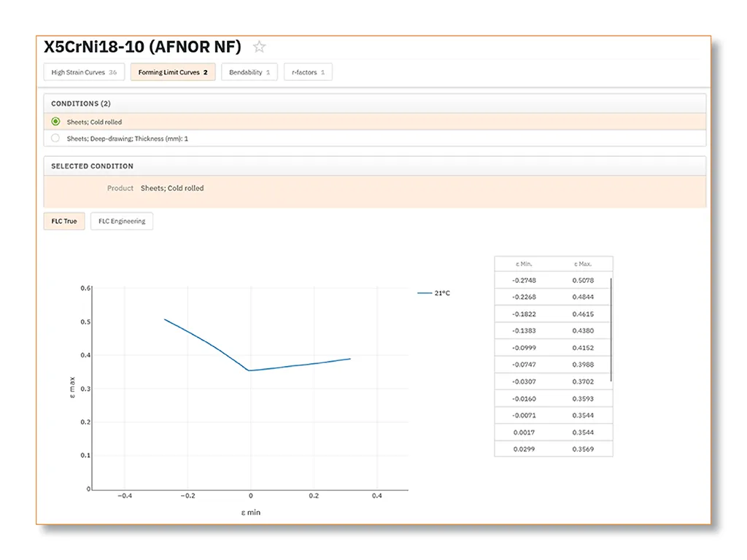Click the star to favorite X5CrNi18-10
Viewport: 747px width, 560px height.
(259, 46)
